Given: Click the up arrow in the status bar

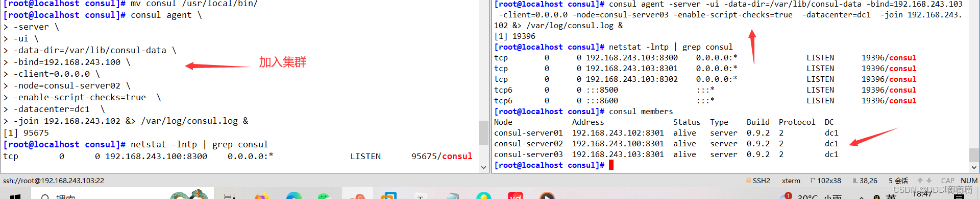Looking at the screenshot, I should (920, 181).
